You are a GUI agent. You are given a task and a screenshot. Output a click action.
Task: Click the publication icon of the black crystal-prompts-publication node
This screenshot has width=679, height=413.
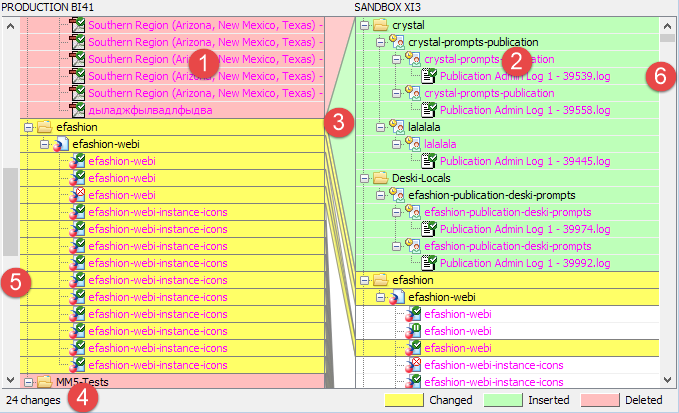(x=397, y=42)
